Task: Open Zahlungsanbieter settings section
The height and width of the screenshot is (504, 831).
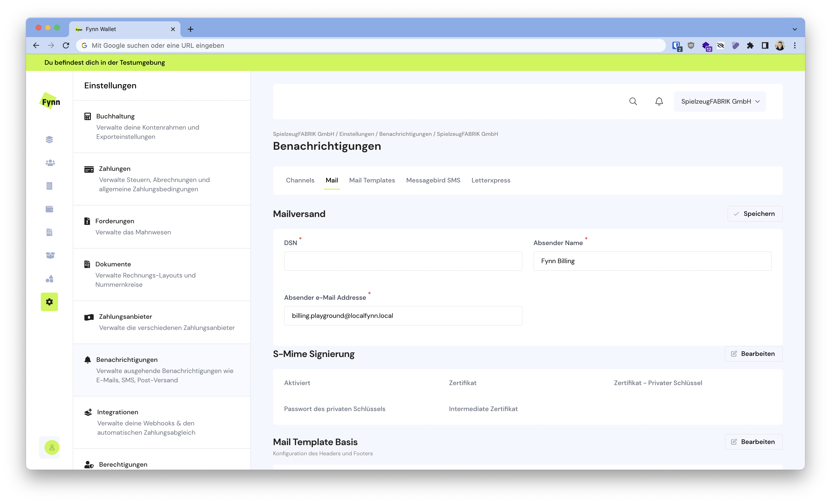Action: (x=162, y=322)
